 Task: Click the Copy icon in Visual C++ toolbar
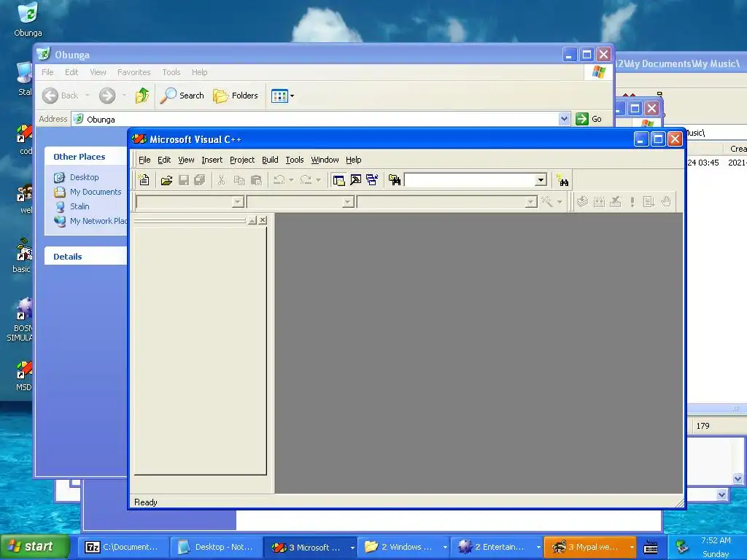pyautogui.click(x=239, y=180)
